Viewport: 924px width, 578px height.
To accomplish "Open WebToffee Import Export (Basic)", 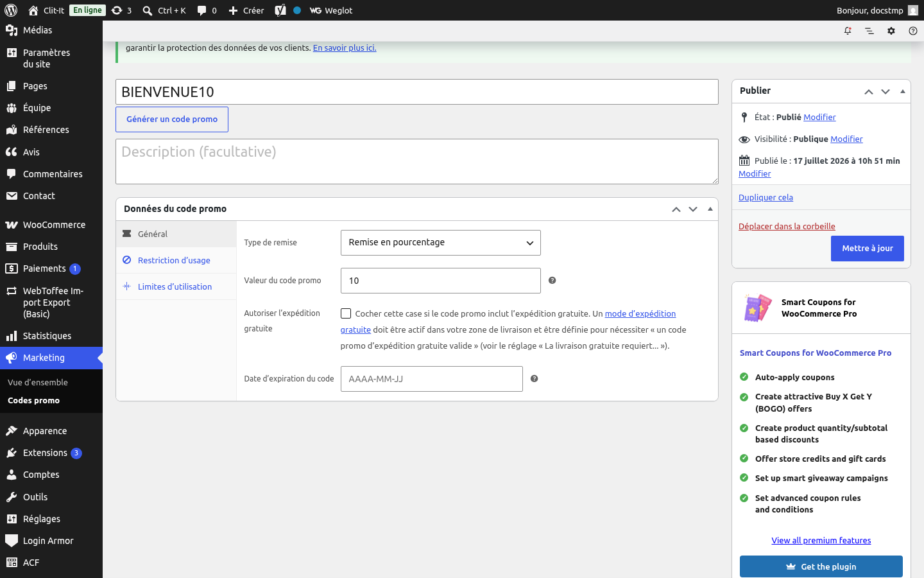I will (51, 302).
